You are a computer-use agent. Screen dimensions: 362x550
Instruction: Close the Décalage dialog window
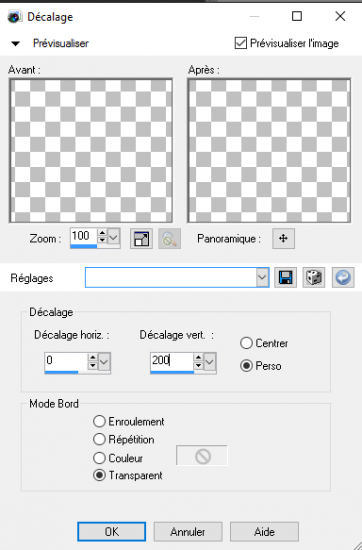[x=340, y=16]
